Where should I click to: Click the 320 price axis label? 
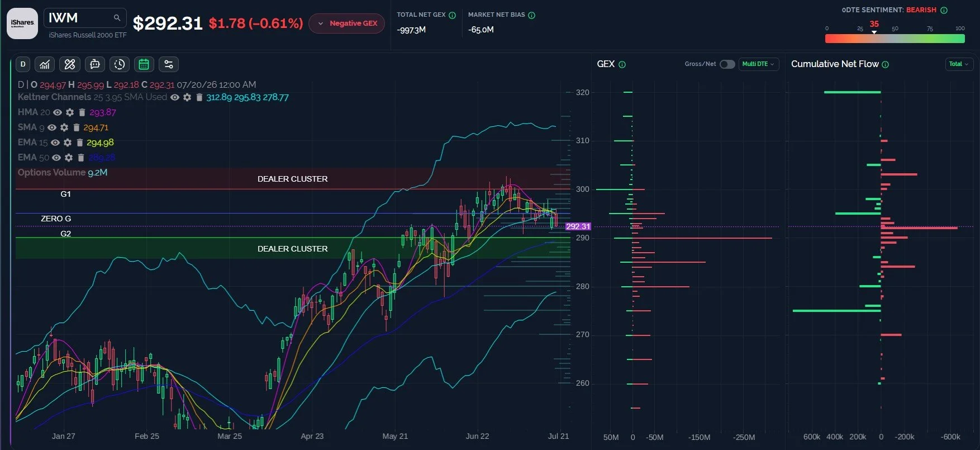583,92
